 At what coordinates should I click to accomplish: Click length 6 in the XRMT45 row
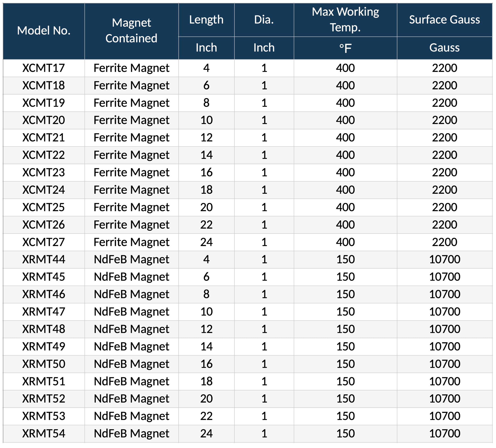[206, 277]
